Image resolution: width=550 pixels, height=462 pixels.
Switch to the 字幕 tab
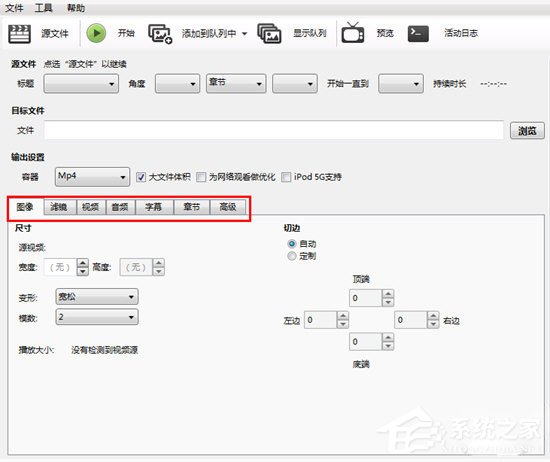154,207
